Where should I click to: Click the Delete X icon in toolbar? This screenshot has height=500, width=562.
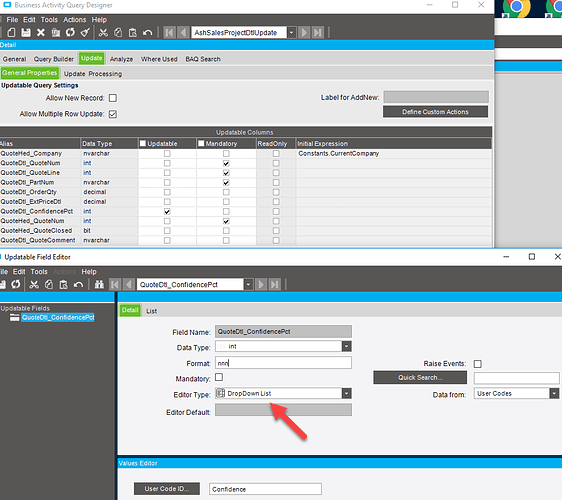41,33
